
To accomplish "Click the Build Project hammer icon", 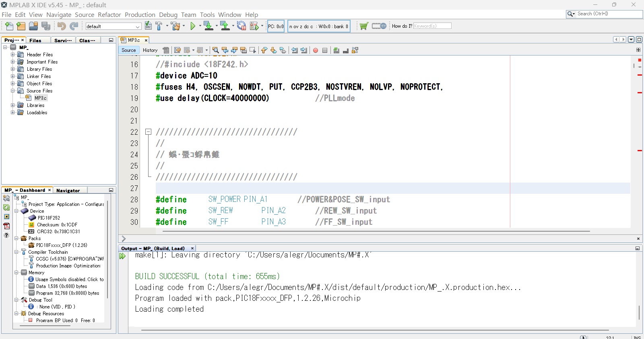I will coord(159,26).
